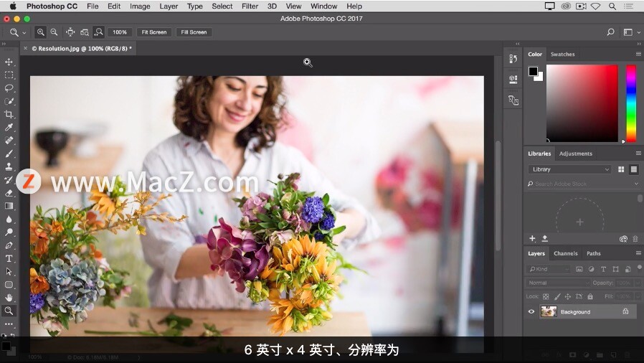
Task: Open the Edit Toolbar three-dots menu
Action: [9, 324]
